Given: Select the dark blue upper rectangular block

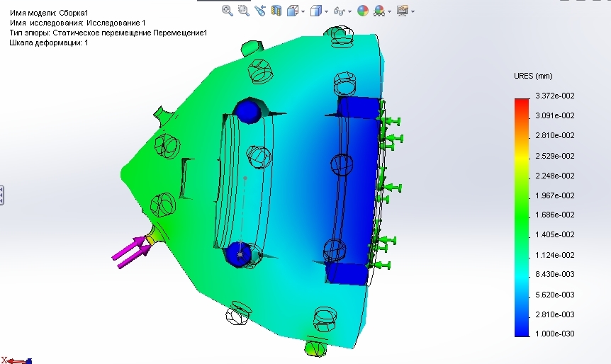Looking at the screenshot, I should 359,108.
